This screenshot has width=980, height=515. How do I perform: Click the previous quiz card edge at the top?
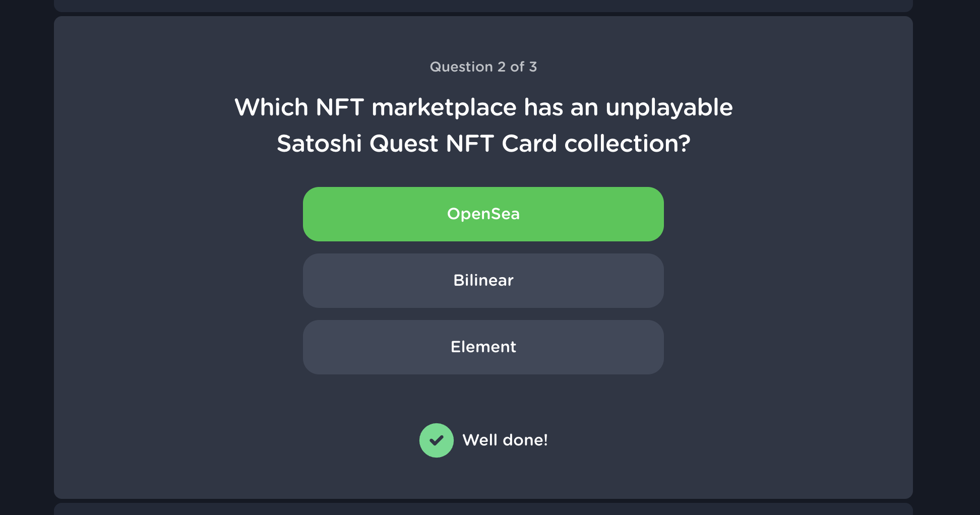point(483,6)
